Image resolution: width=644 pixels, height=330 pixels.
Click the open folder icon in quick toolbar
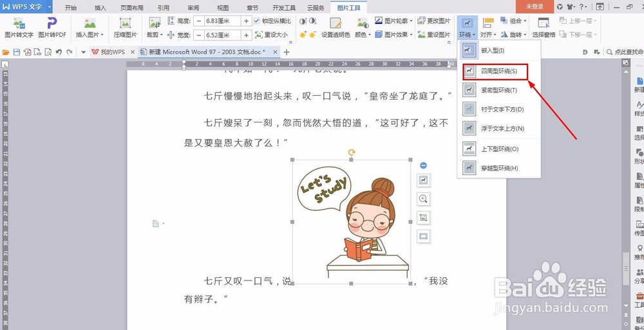click(5, 52)
